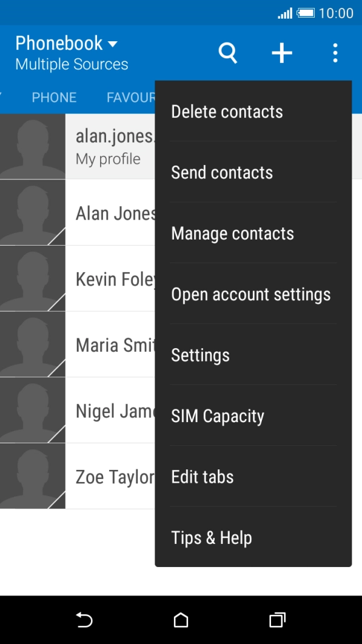Tap the Back navigation icon
This screenshot has width=362, height=644.
(x=84, y=620)
